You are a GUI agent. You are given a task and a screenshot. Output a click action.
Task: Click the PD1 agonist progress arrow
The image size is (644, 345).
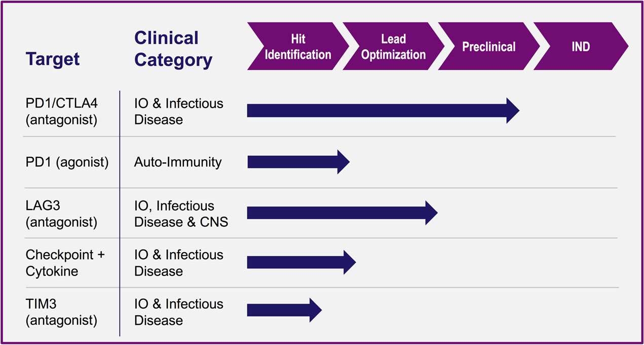coord(298,162)
